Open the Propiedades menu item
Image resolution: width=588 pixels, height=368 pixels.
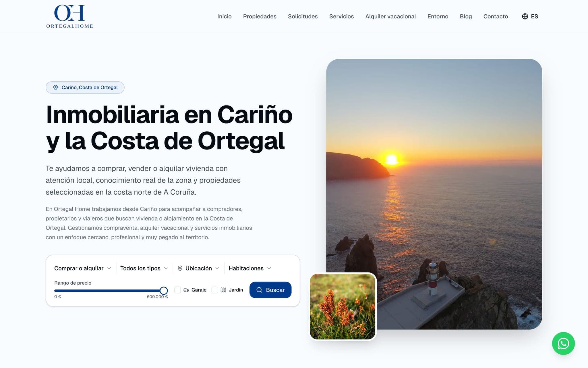point(260,16)
